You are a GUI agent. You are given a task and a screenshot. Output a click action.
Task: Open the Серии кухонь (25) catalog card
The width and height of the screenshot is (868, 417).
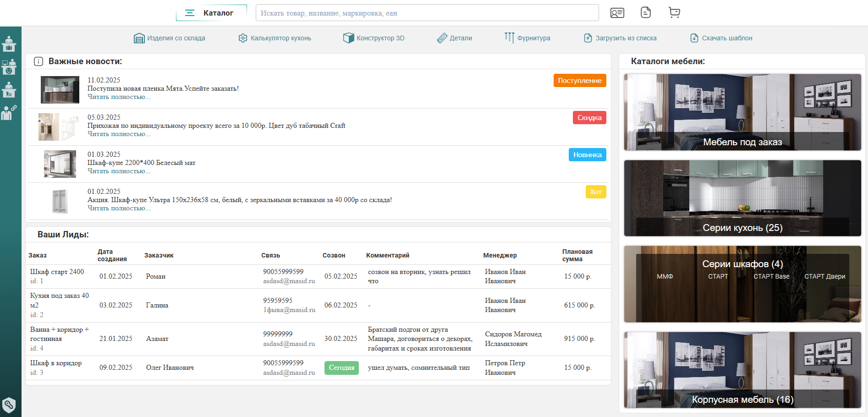pos(742,198)
